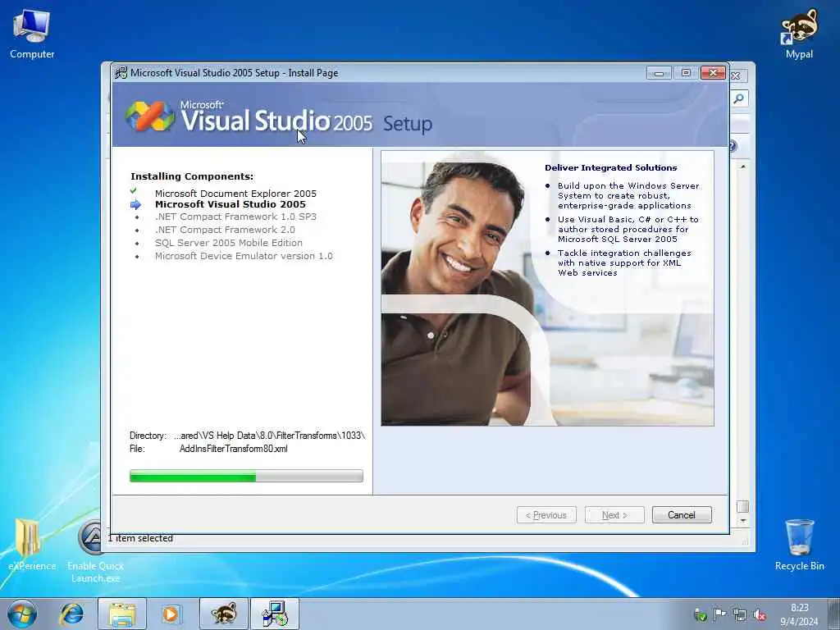Open the Computer desktop icon
The image size is (840, 630).
coord(32,33)
